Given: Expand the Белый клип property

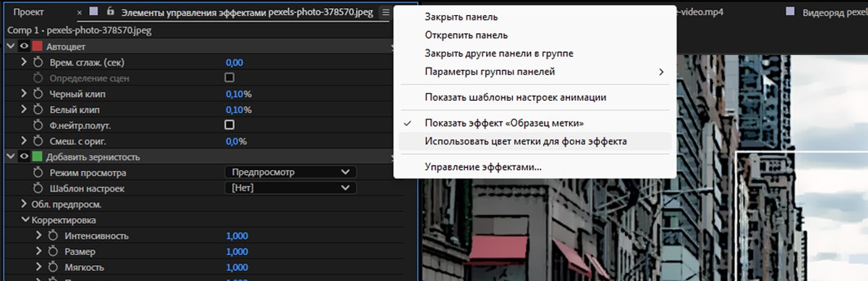Looking at the screenshot, I should click(x=24, y=110).
